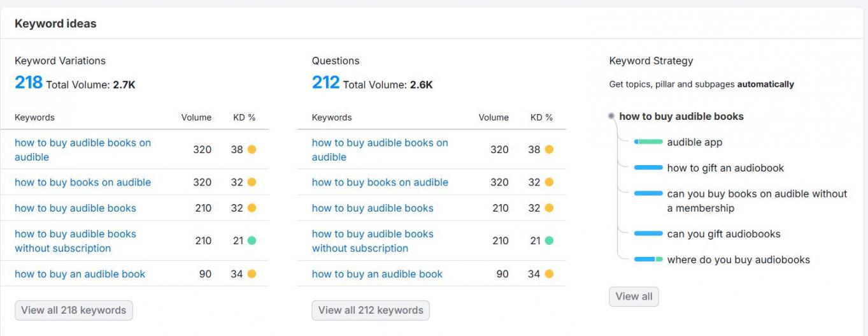Click the bar indicator beside 'where do you buy audiobooks'
Viewport: 868px width, 336px height.
[x=648, y=259]
